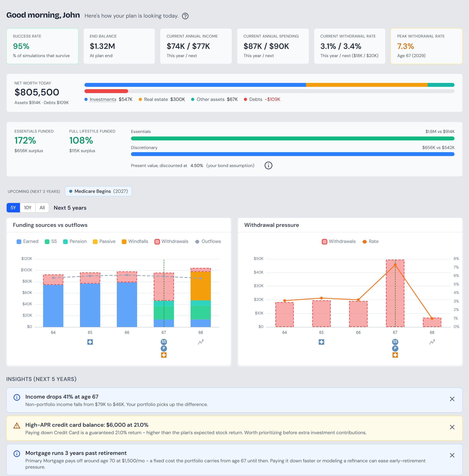The image size is (469, 476).
Task: Click the Pension P marker in Withdrawal pressure chart
Action: point(395,348)
